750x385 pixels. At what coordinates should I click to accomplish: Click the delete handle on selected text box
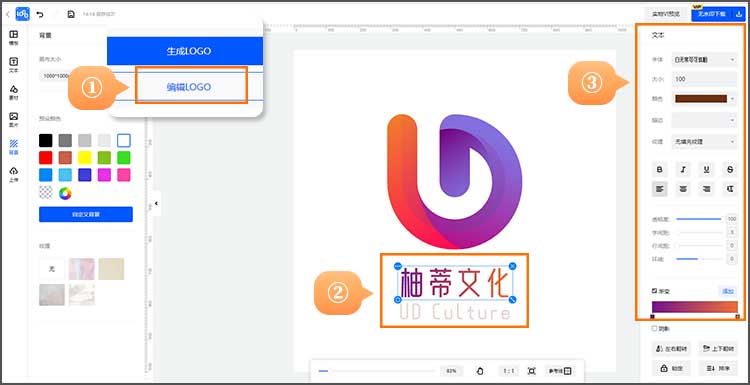513,265
